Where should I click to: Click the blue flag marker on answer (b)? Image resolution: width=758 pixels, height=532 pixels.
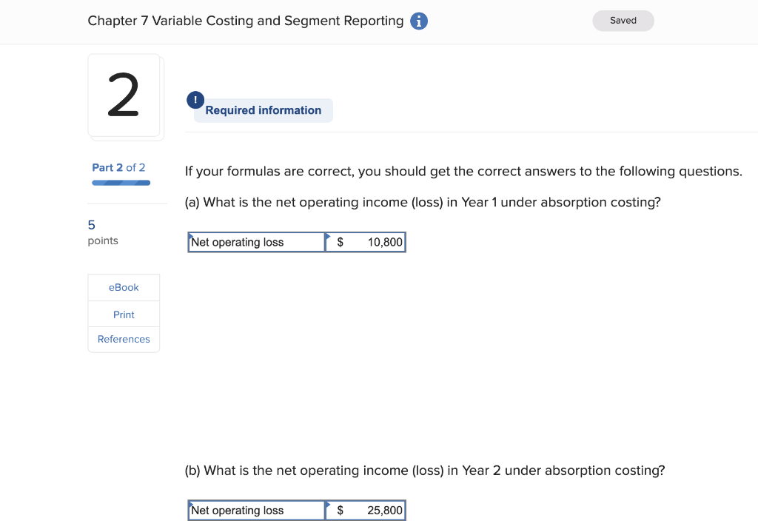coord(326,502)
